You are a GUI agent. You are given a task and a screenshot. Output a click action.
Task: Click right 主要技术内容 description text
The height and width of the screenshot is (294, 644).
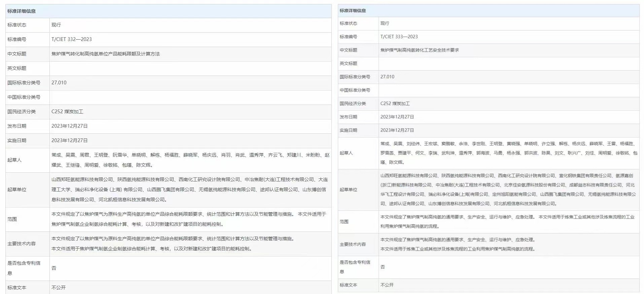point(458,244)
